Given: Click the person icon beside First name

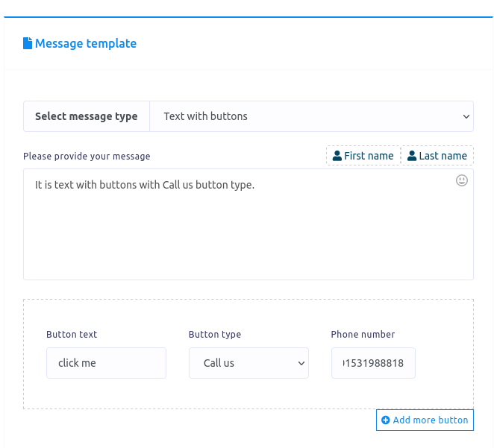Looking at the screenshot, I should pos(337,156).
